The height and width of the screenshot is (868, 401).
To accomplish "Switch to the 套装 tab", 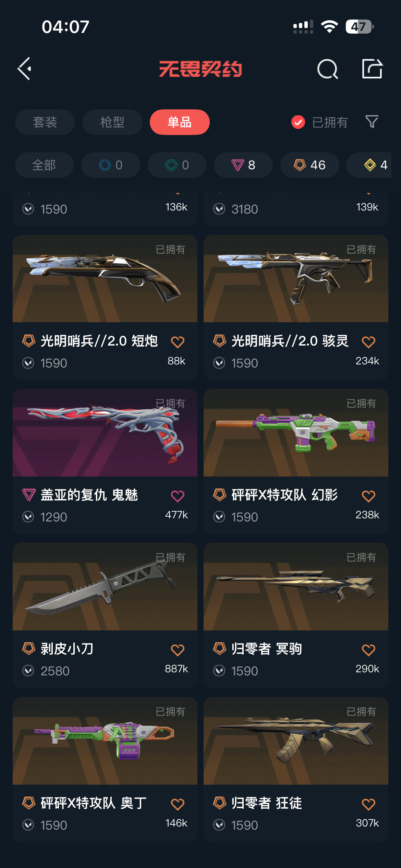I will point(45,122).
